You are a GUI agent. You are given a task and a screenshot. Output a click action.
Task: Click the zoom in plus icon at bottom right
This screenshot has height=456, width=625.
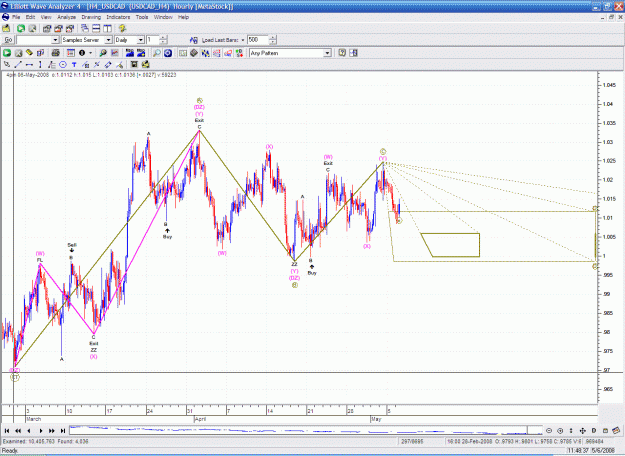pyautogui.click(x=560, y=430)
